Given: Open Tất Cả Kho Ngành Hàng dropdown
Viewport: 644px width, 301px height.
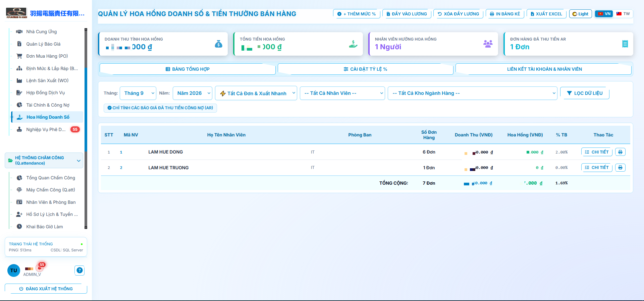Looking at the screenshot, I should (472, 93).
